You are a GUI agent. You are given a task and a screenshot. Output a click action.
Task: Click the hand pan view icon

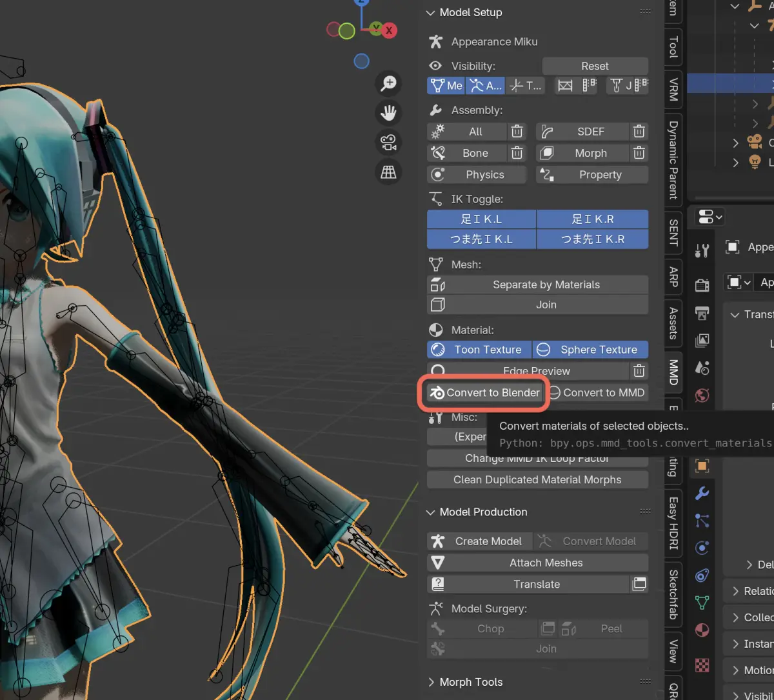388,113
